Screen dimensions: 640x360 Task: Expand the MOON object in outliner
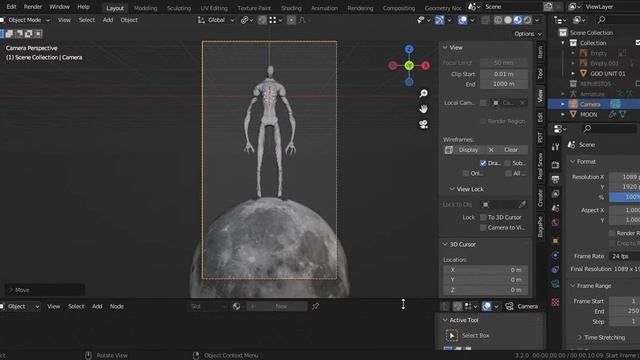(563, 115)
